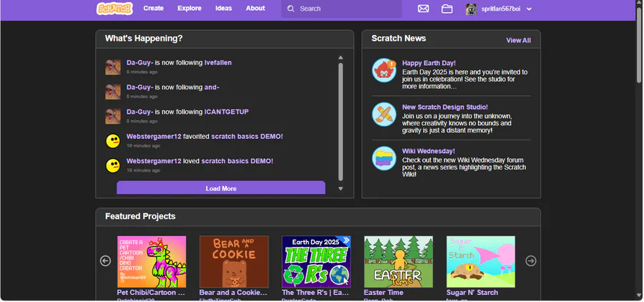Open the Pet Chibi/Cartoon dino project thumbnail
This screenshot has width=644, height=302.
click(152, 262)
